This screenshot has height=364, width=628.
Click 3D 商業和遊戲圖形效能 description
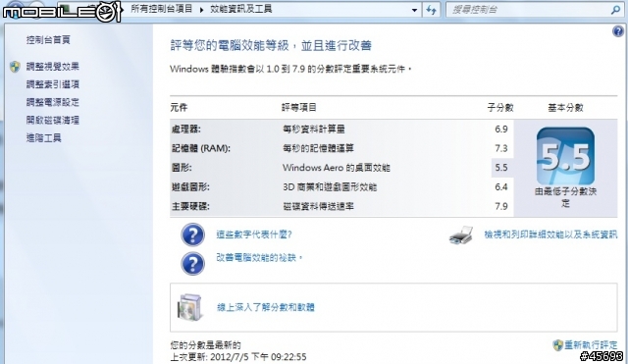(x=330, y=186)
